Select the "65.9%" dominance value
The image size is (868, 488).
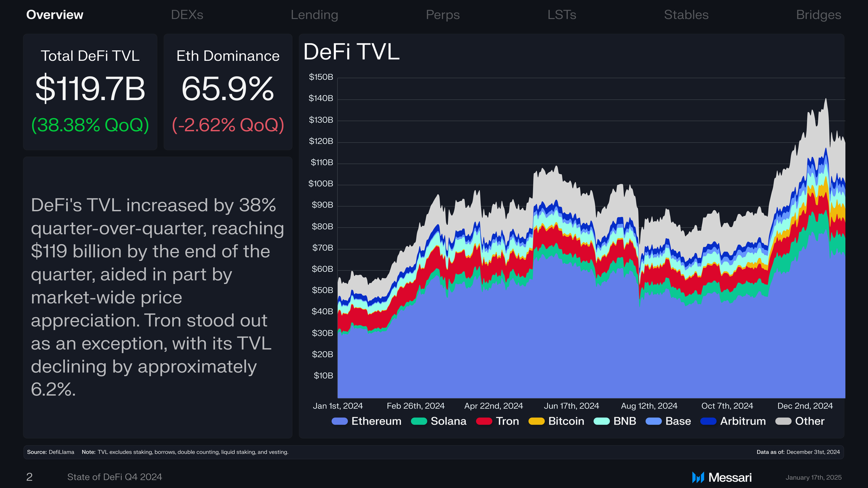tap(228, 89)
